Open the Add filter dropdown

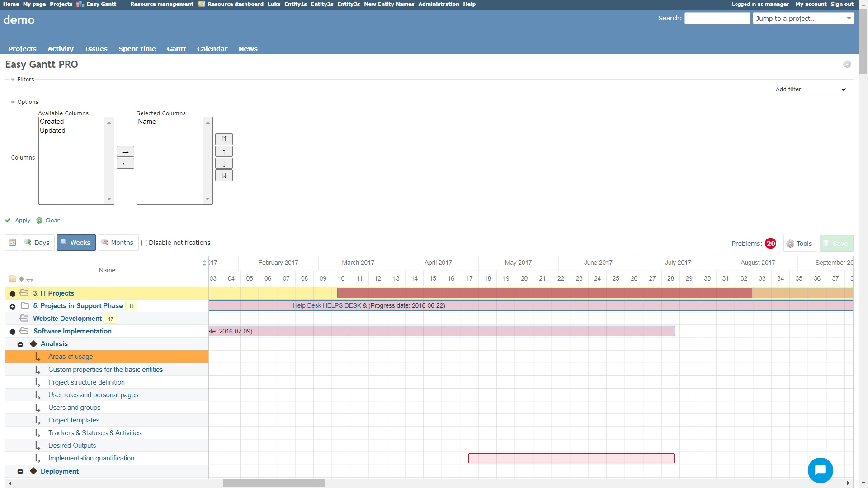pos(826,89)
